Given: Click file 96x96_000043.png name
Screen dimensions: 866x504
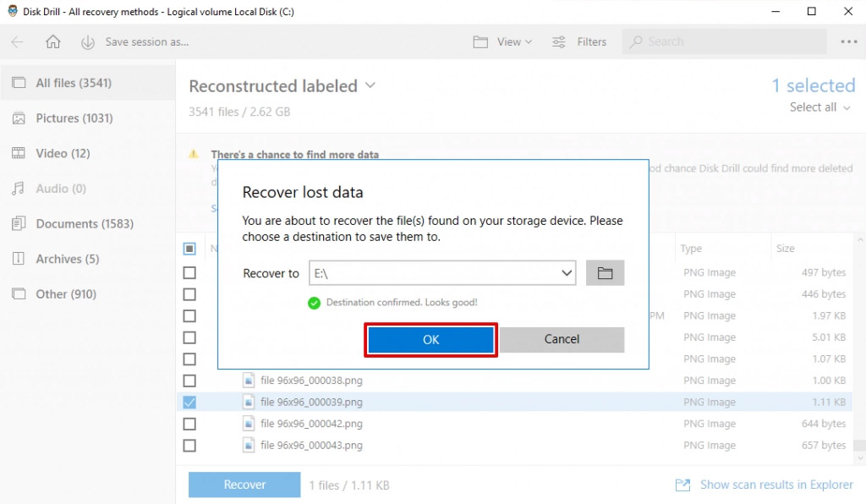Looking at the screenshot, I should click(311, 445).
